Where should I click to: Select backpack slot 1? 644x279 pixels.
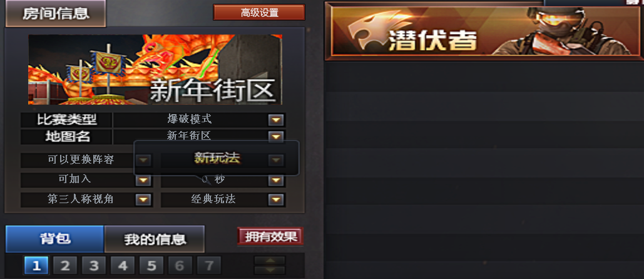tap(36, 265)
